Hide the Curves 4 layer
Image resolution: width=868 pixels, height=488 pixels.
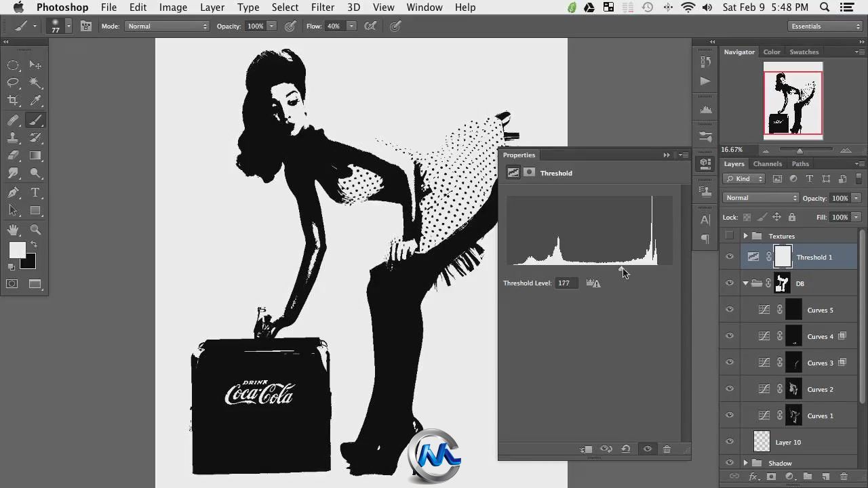point(730,336)
